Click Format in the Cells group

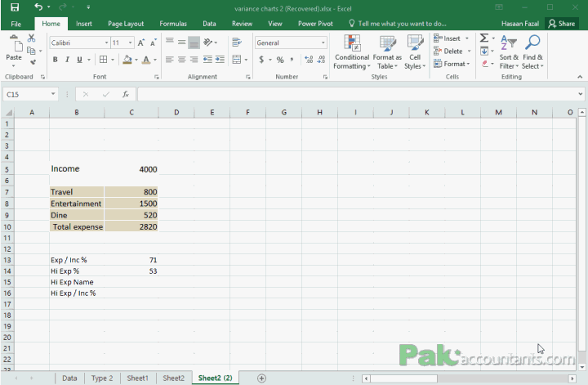click(x=452, y=64)
